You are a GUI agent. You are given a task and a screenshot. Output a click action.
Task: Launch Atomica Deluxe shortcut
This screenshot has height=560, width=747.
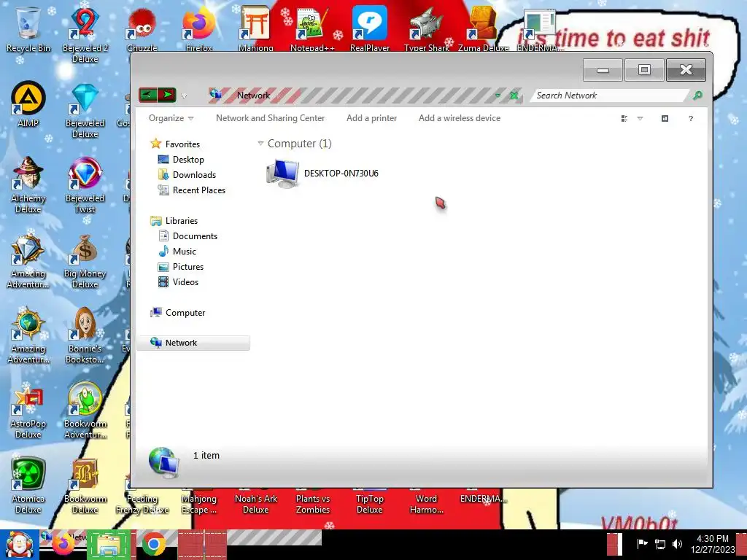[x=28, y=486]
